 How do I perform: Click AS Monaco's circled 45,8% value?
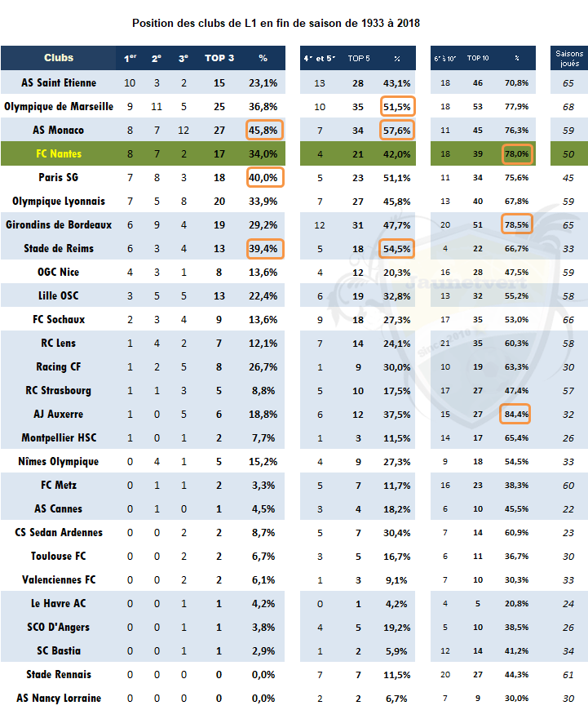coord(265,130)
